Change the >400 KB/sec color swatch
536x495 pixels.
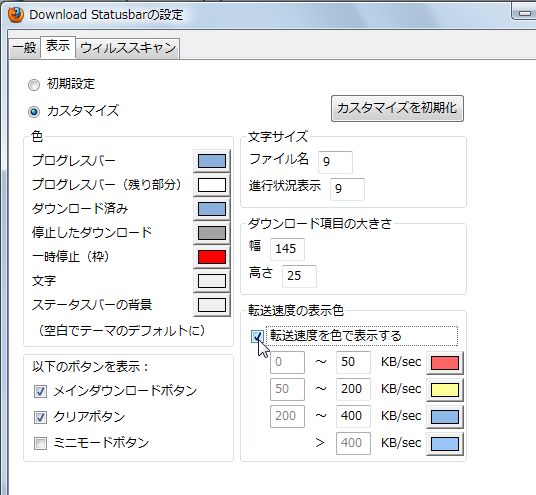(445, 444)
